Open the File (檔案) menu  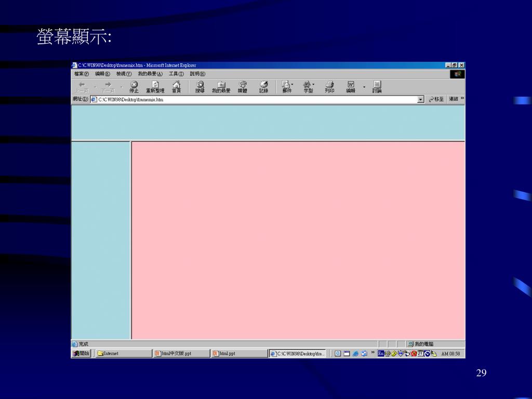pyautogui.click(x=82, y=74)
